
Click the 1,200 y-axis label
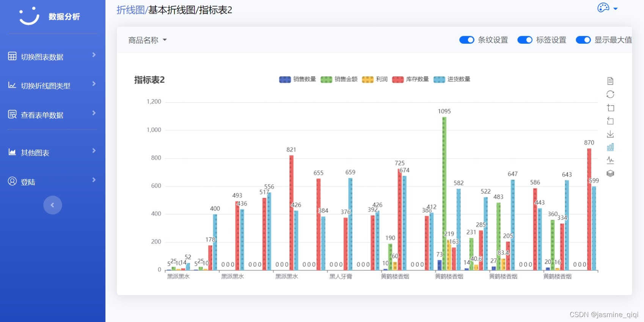point(154,101)
